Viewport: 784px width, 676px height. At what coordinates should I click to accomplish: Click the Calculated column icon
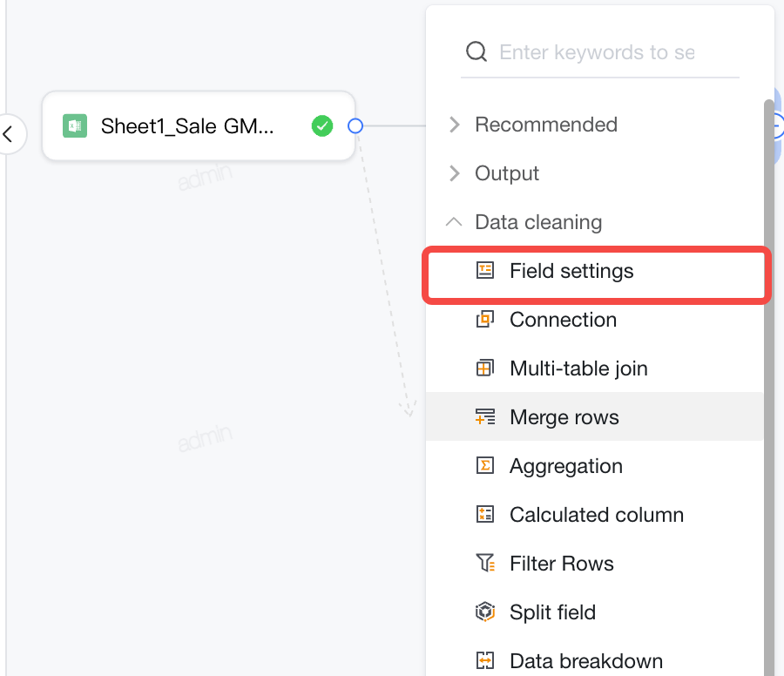(484, 514)
